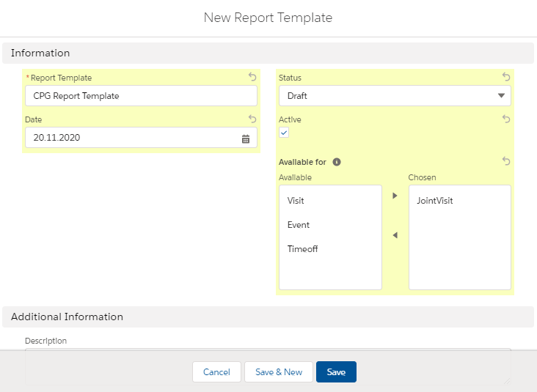Undo changes to Report Template field

click(252, 77)
